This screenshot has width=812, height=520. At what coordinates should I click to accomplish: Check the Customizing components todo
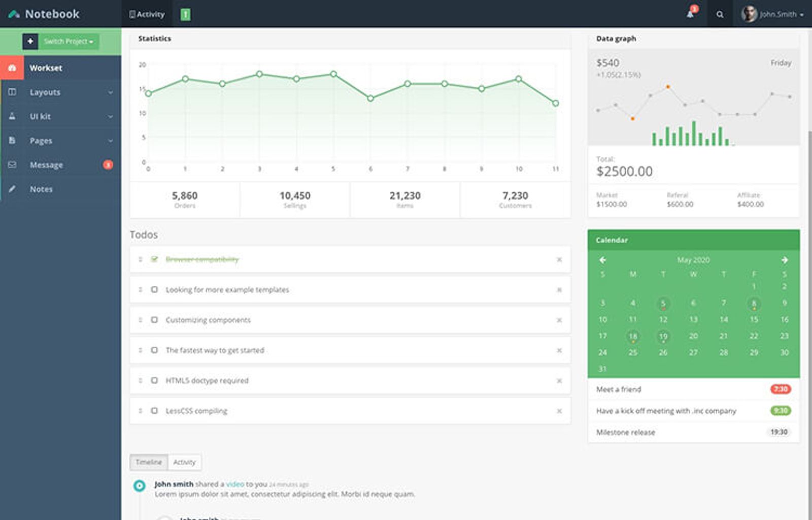(x=154, y=320)
